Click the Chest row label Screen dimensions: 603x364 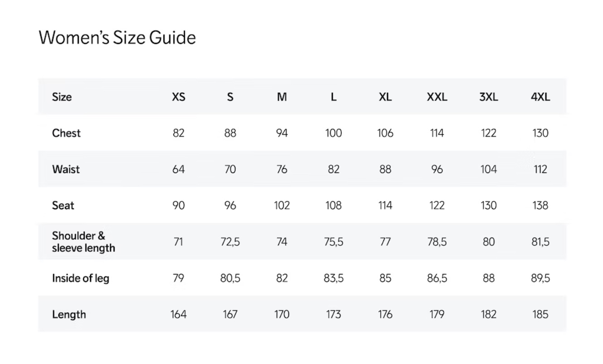tap(66, 133)
